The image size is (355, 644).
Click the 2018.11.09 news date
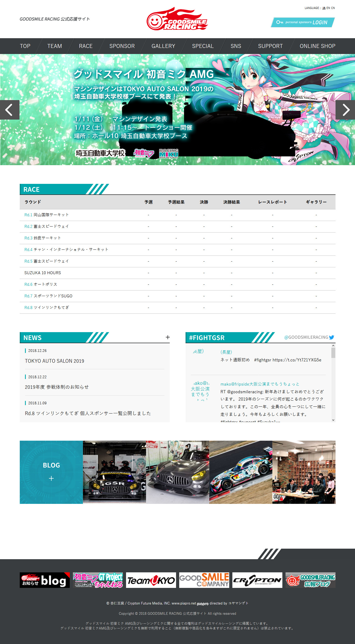click(x=37, y=403)
